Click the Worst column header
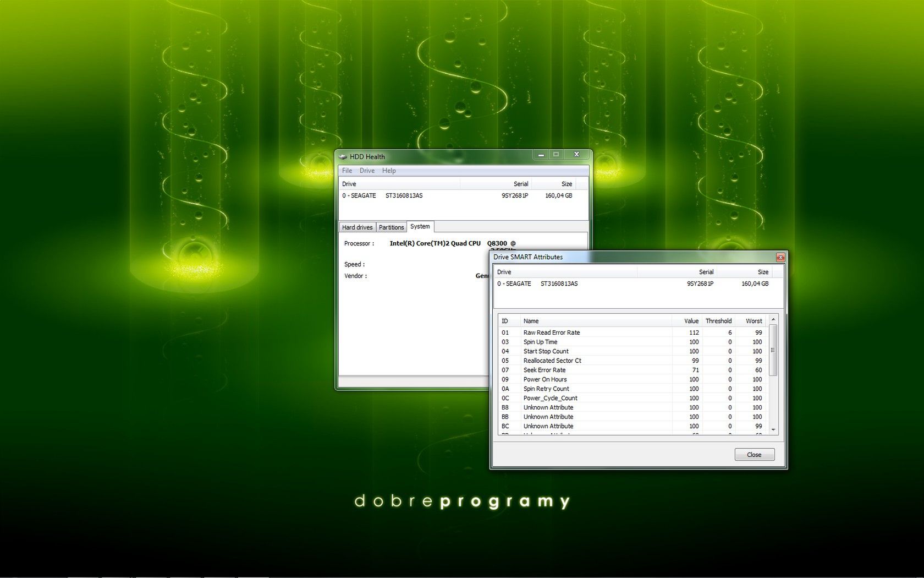924x578 pixels. [x=751, y=321]
